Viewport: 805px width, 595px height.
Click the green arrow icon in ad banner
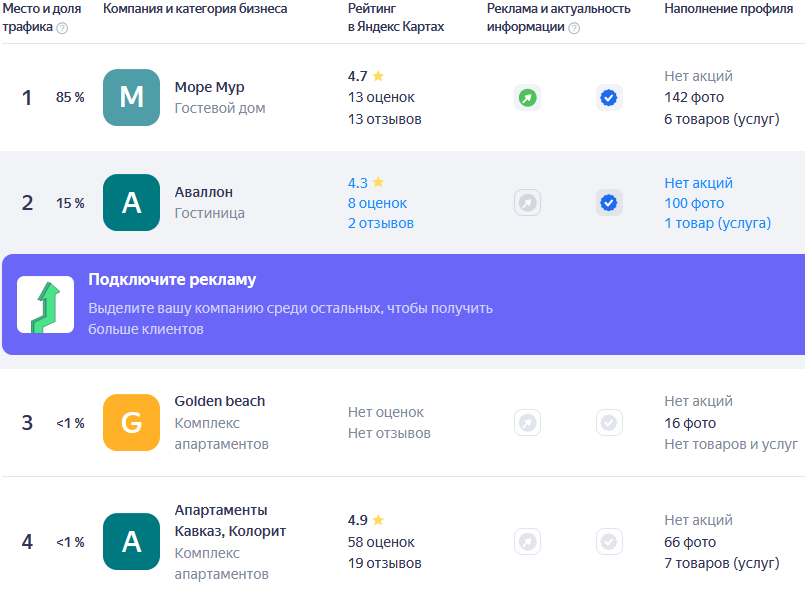tap(46, 305)
